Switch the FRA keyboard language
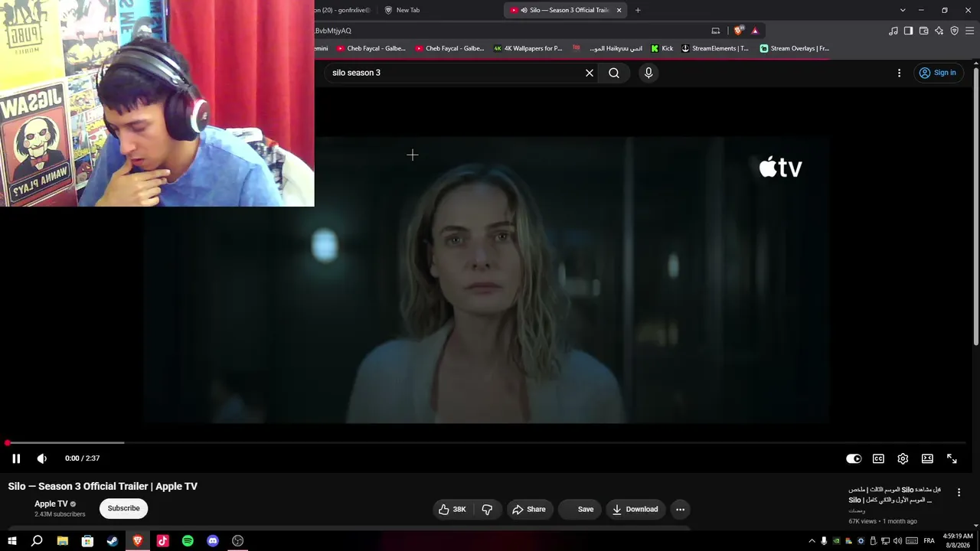The image size is (980, 551). click(x=929, y=541)
